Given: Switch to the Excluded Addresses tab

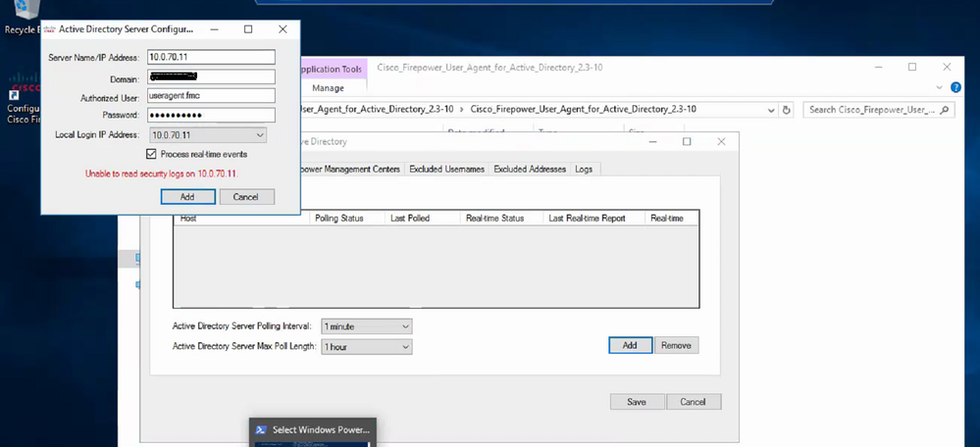Looking at the screenshot, I should (530, 170).
